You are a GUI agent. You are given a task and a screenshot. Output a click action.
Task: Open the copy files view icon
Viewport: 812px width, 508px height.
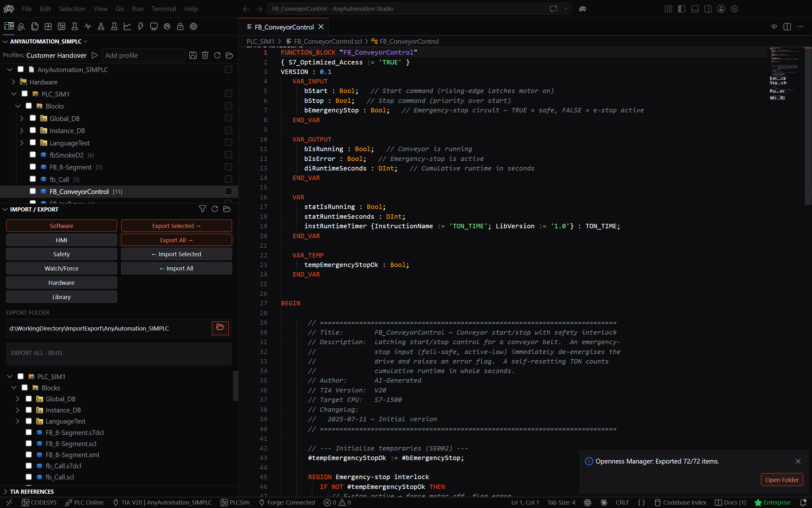point(35,26)
